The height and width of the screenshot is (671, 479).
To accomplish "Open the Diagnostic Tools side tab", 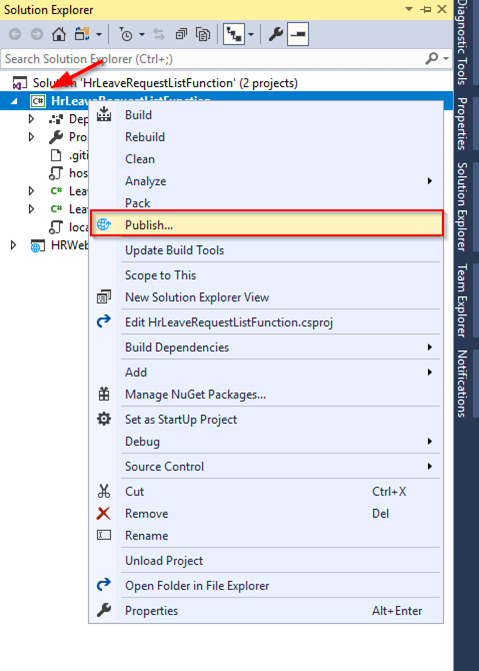I will [x=462, y=43].
